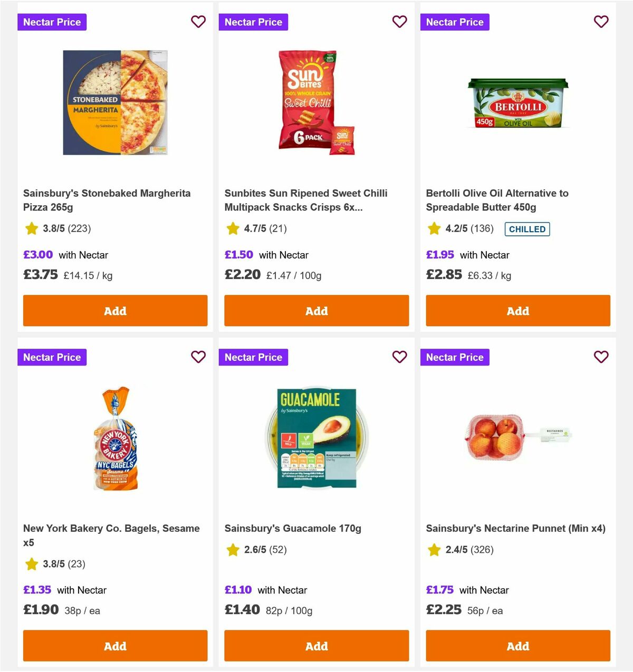Select the Nectar Price tag above the bagels

[x=52, y=357]
